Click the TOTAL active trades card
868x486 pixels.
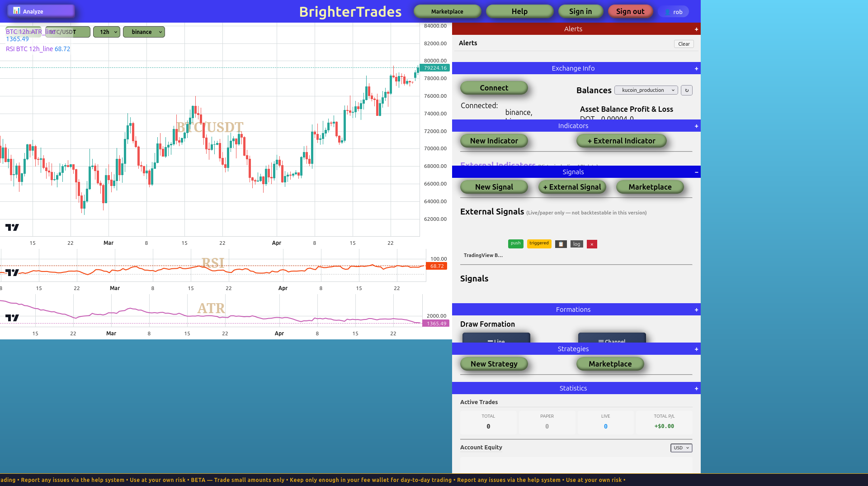[488, 422]
